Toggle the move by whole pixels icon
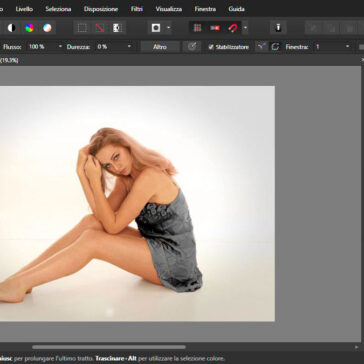 point(215,28)
